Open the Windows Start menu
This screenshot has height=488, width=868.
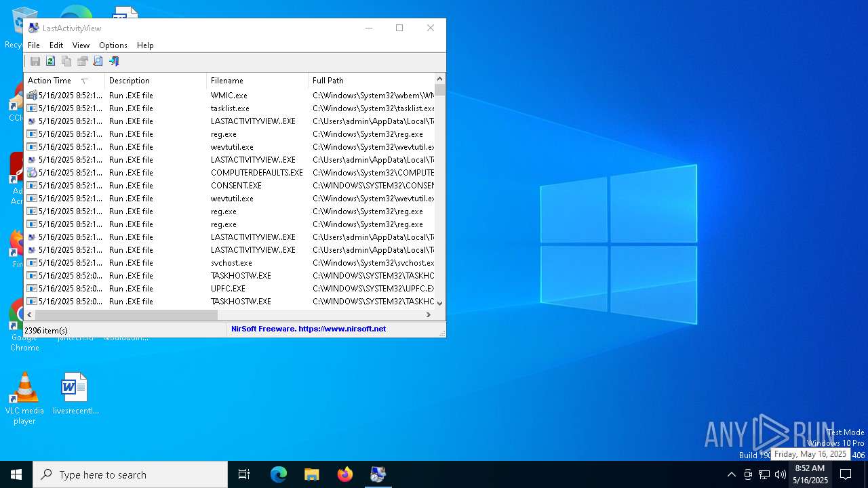click(16, 474)
